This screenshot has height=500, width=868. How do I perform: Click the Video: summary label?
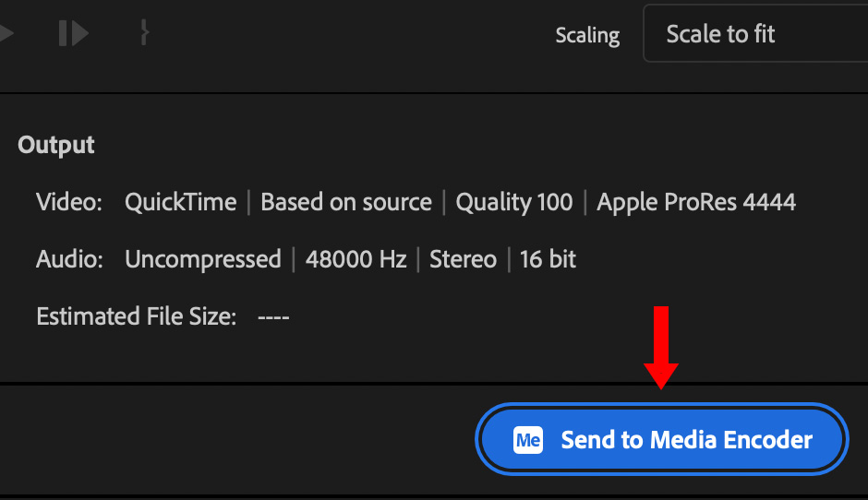[69, 202]
